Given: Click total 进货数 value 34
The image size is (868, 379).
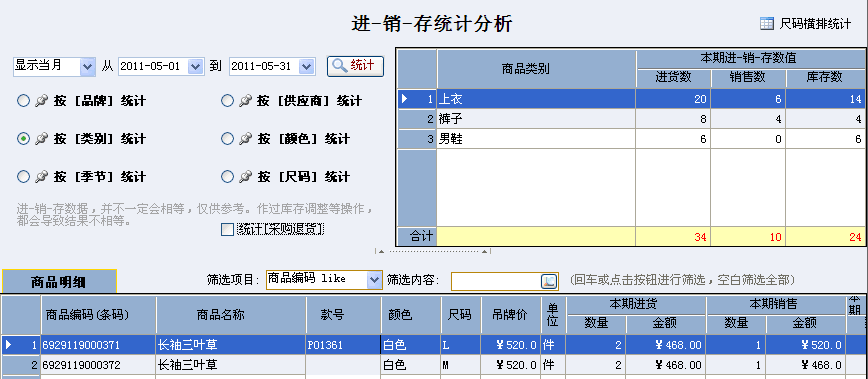Looking at the screenshot, I should coord(700,237).
